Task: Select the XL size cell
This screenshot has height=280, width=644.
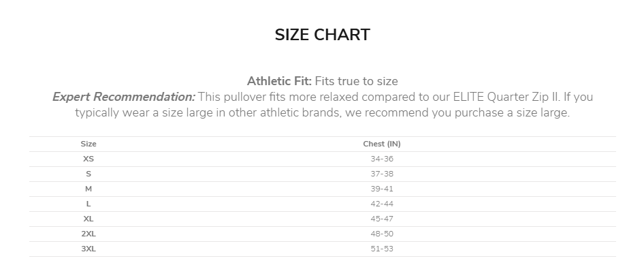Action: (88, 219)
